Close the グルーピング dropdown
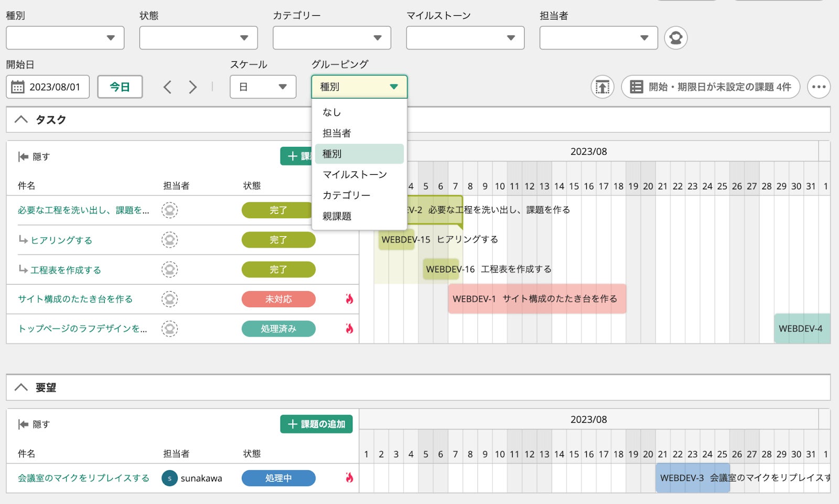Image resolution: width=839 pixels, height=504 pixels. 359,87
